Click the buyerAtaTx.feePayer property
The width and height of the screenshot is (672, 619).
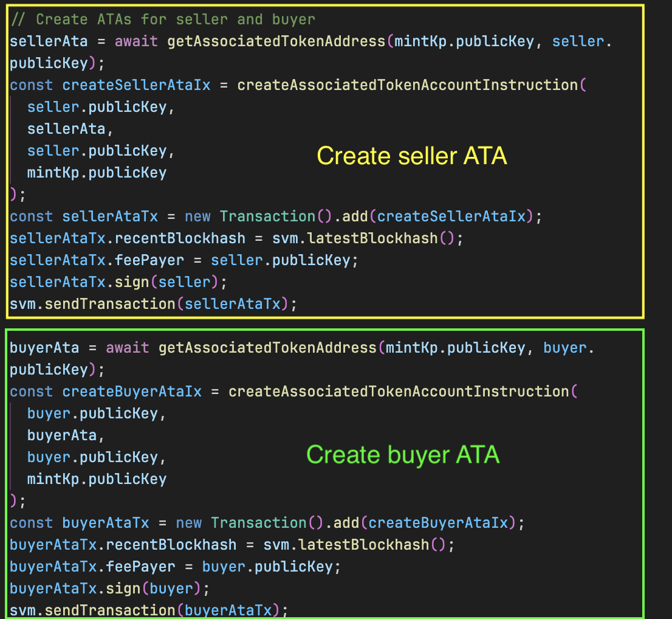pos(92,567)
